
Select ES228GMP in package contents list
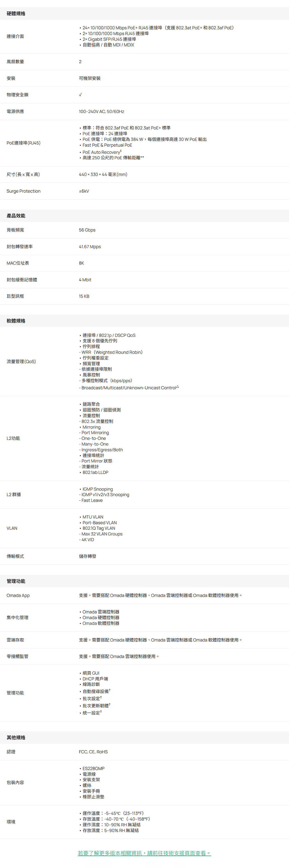(x=93, y=768)
